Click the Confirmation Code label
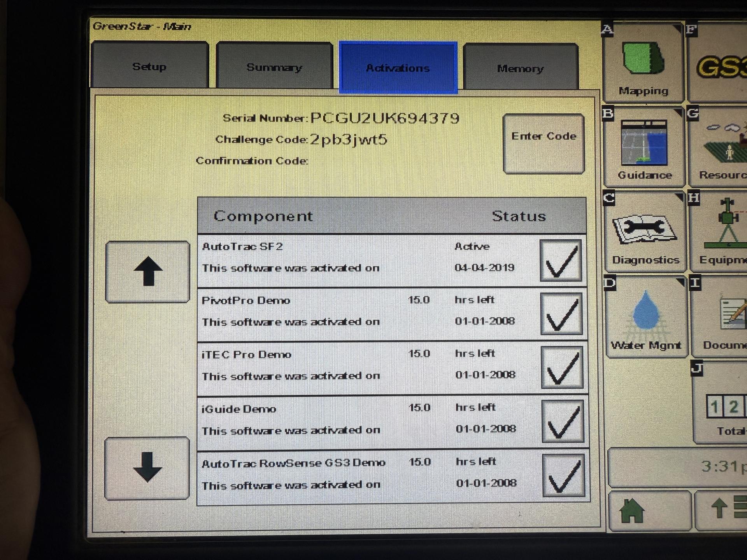The image size is (747, 560). [252, 161]
